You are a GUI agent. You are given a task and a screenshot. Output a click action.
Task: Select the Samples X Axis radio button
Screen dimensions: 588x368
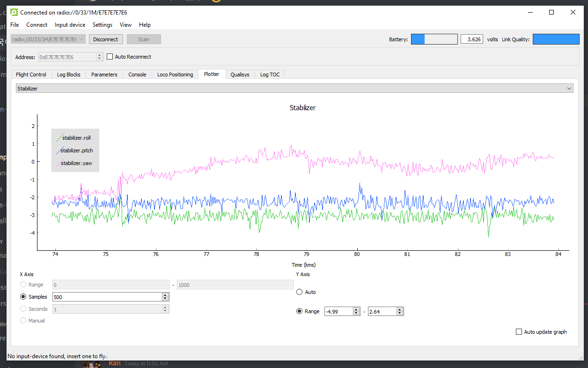[x=23, y=297]
